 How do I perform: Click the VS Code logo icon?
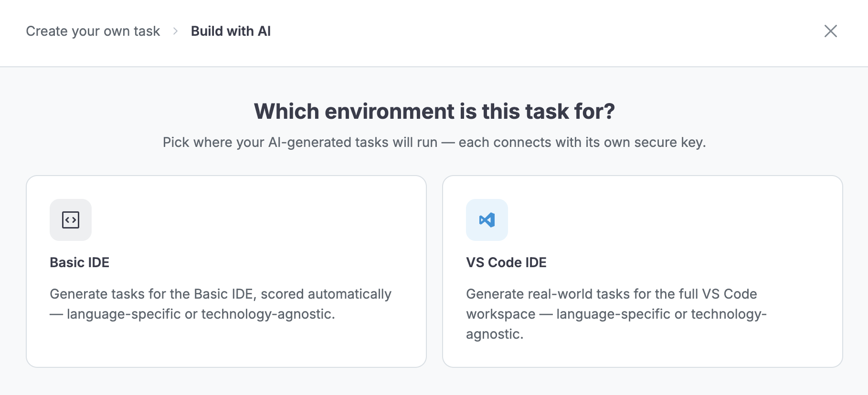pyautogui.click(x=487, y=220)
